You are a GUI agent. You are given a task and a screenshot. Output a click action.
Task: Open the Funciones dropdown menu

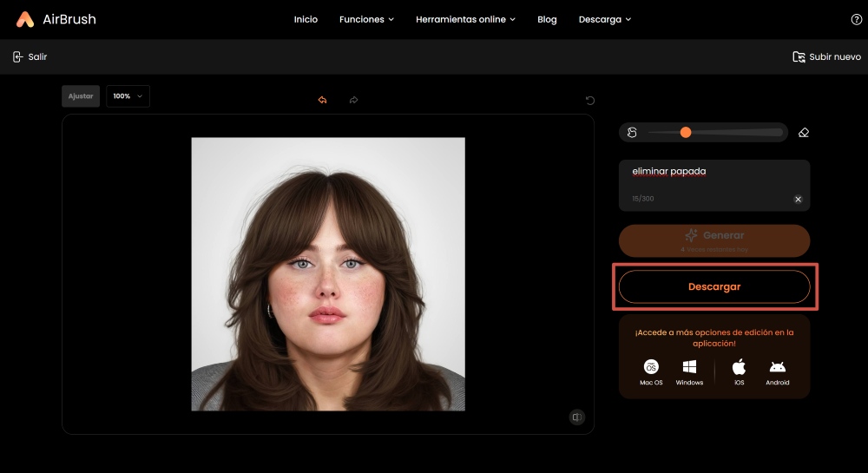pyautogui.click(x=366, y=19)
